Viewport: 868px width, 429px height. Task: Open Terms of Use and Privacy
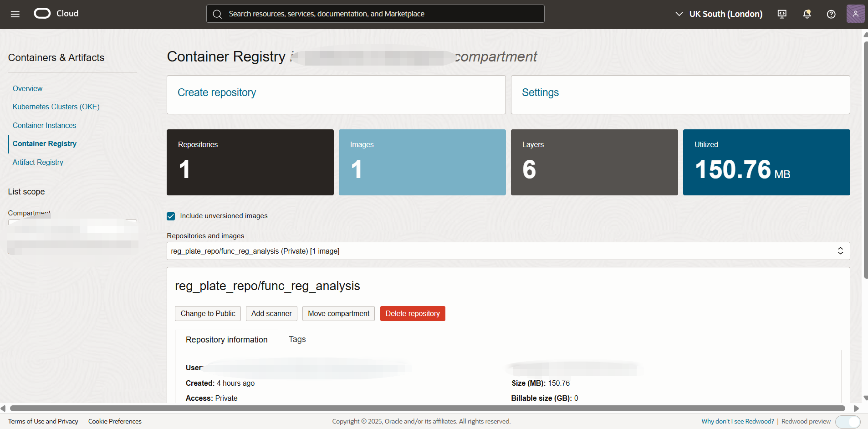coord(43,421)
